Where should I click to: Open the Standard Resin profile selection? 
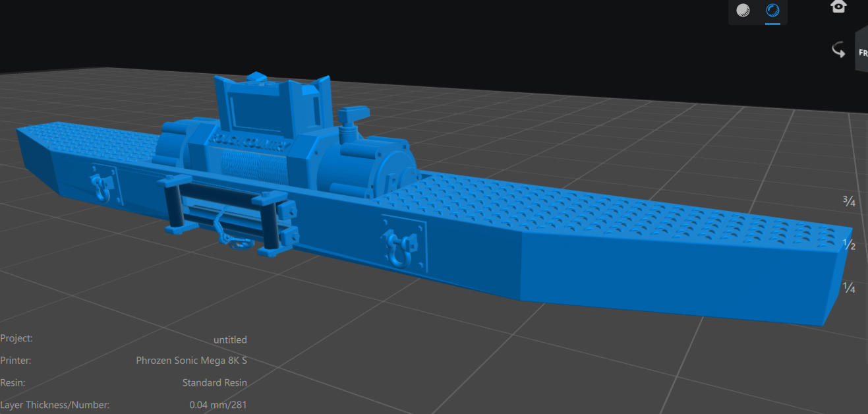(214, 382)
